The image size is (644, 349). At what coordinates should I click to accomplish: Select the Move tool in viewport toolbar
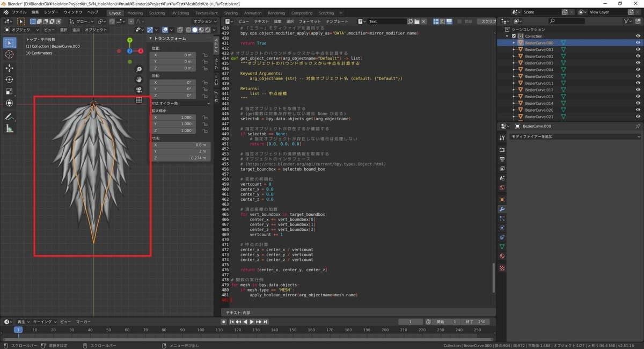tap(10, 68)
